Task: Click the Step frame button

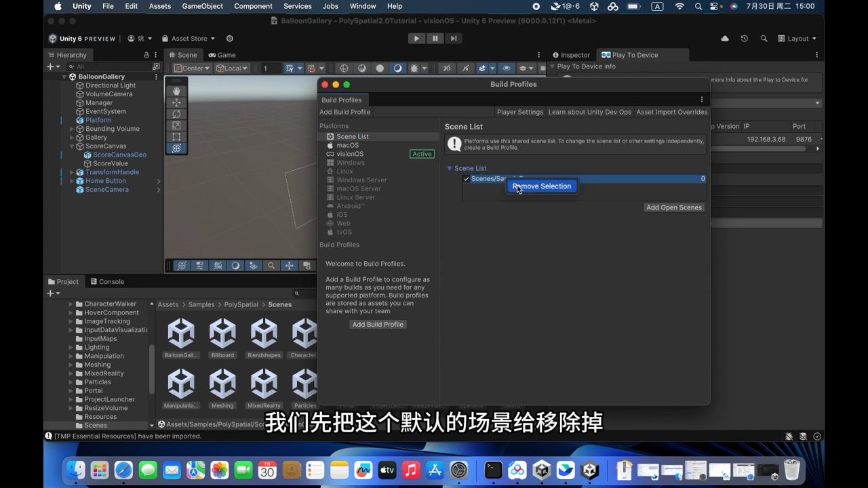Action: pos(454,39)
